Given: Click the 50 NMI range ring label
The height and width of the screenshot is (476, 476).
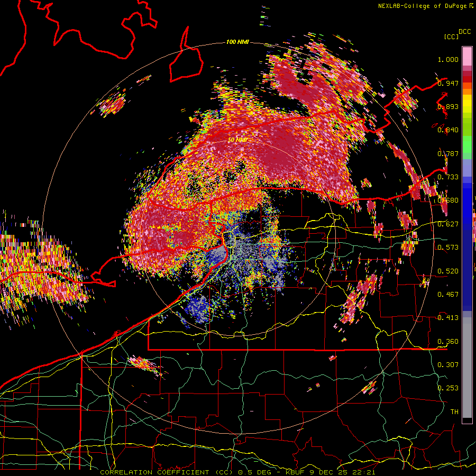Looking at the screenshot, I should point(237,140).
